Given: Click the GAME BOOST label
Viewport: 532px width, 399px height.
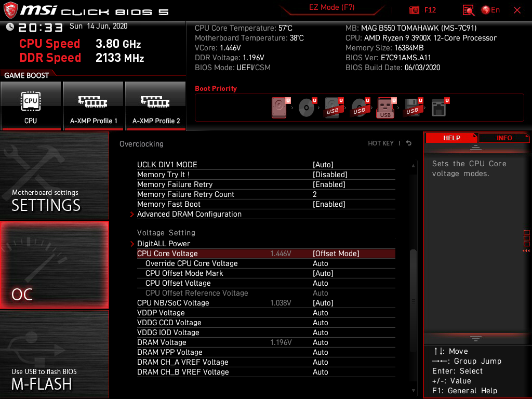Looking at the screenshot, I should (x=26, y=75).
